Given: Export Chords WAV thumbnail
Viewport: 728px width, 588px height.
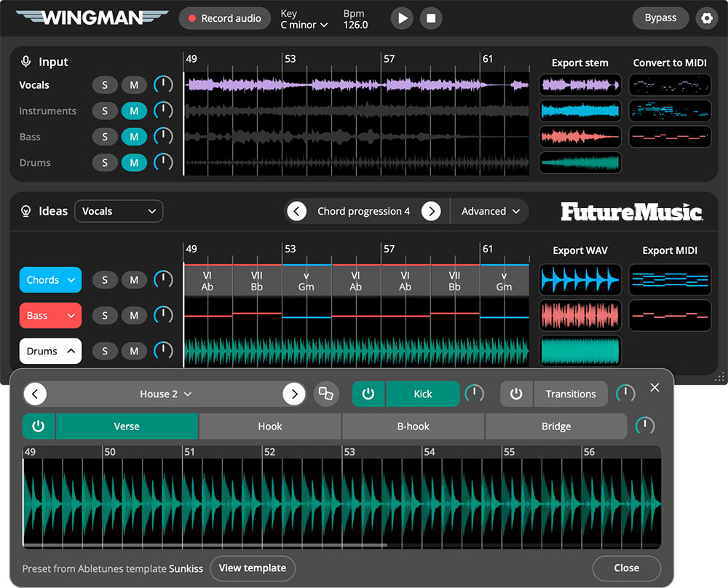Looking at the screenshot, I should pyautogui.click(x=580, y=280).
